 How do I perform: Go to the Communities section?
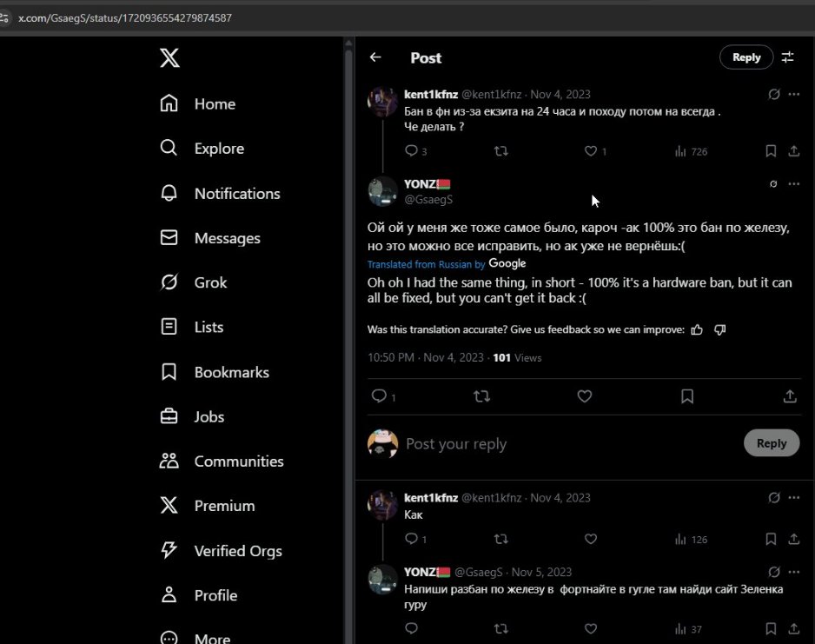(240, 461)
